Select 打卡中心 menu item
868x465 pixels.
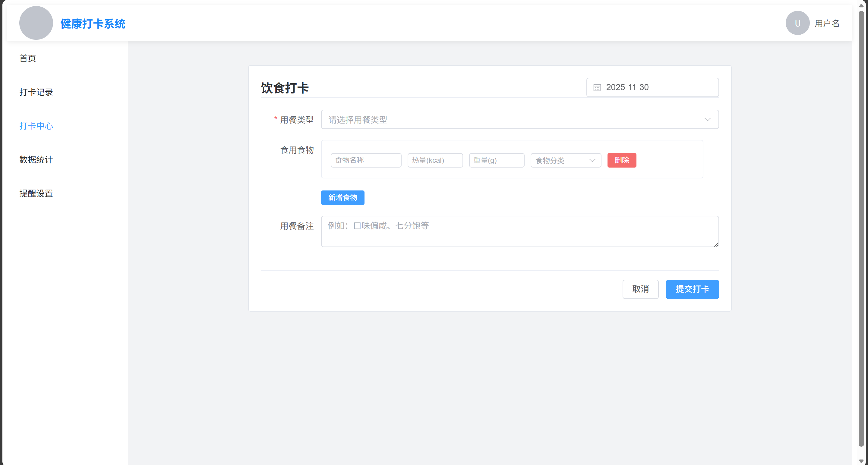36,126
